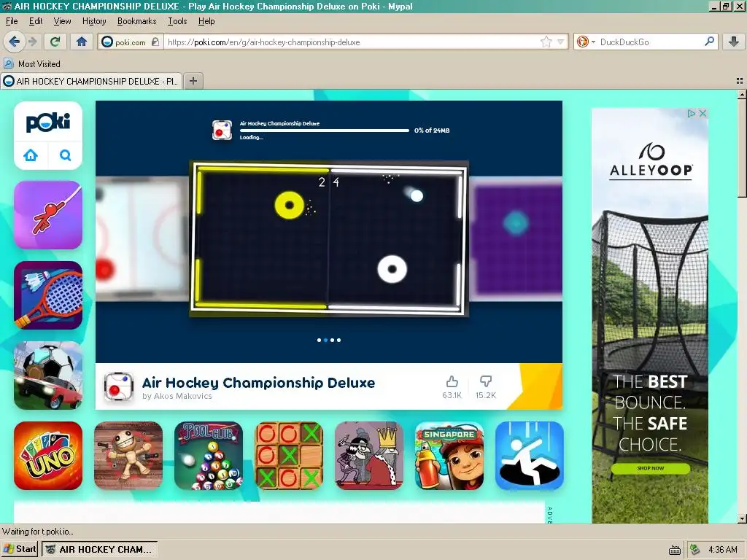Click the blurred purple table preview

click(516, 239)
